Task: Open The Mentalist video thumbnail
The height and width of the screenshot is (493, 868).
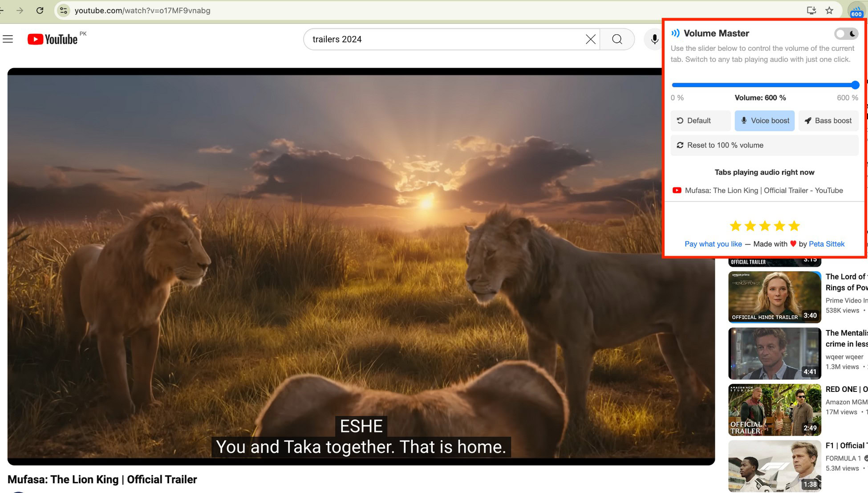Action: coord(775,353)
